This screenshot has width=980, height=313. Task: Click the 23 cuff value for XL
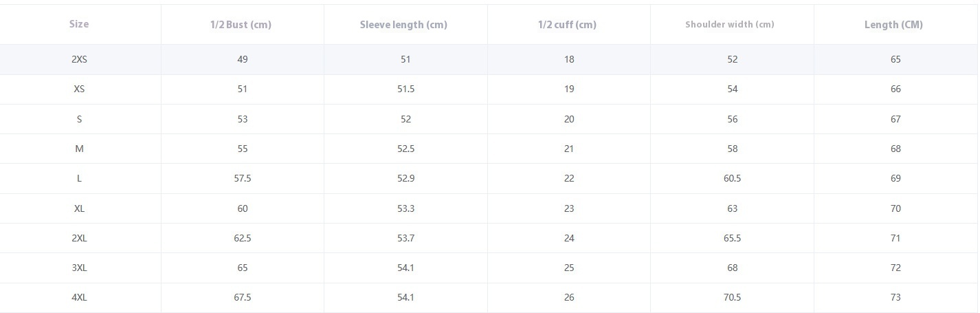pos(569,208)
